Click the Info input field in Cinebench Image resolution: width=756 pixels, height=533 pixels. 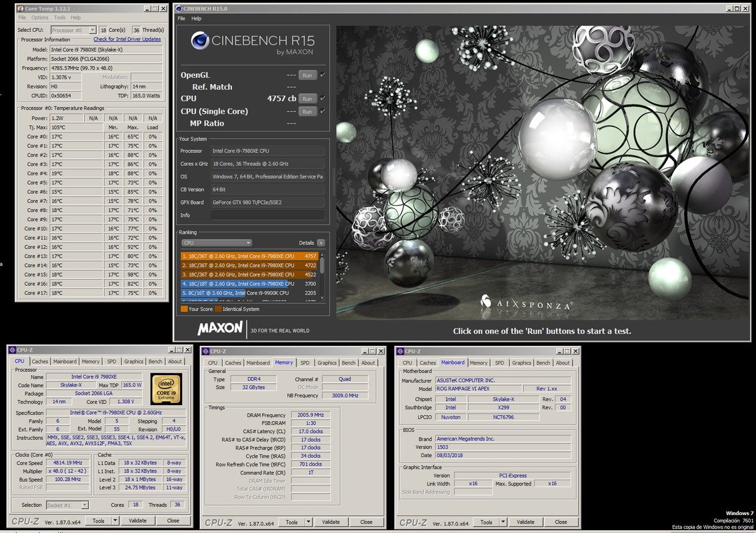pos(267,215)
